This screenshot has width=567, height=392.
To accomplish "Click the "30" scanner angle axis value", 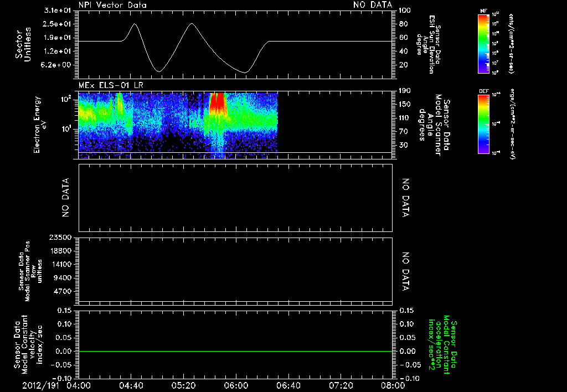I will point(403,145).
